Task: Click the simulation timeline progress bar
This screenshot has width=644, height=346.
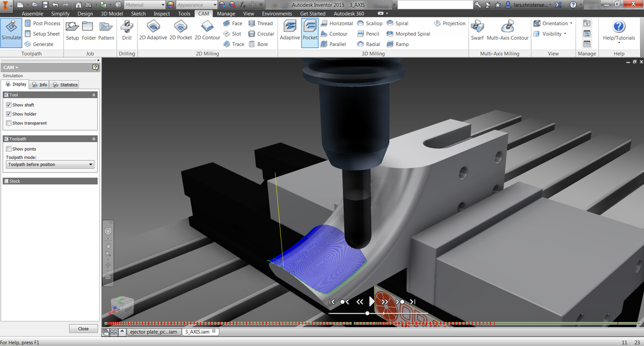Action: (373, 323)
